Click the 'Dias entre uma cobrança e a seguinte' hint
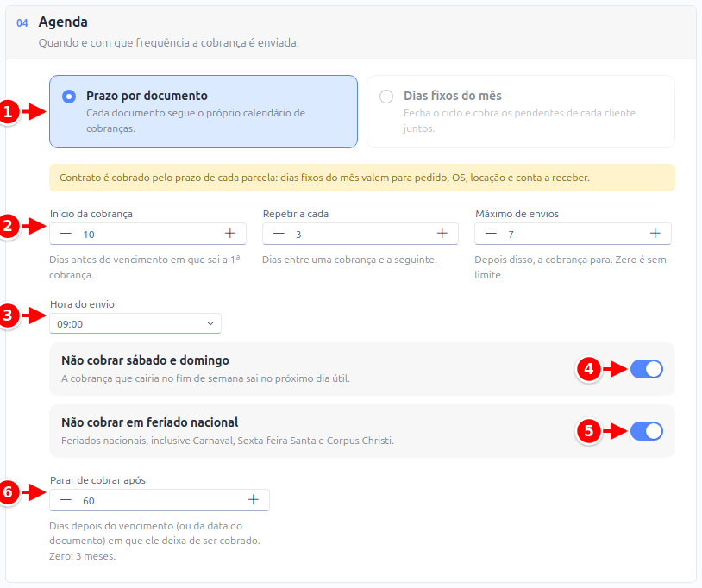Viewport: 702px width, 588px height. click(x=349, y=260)
